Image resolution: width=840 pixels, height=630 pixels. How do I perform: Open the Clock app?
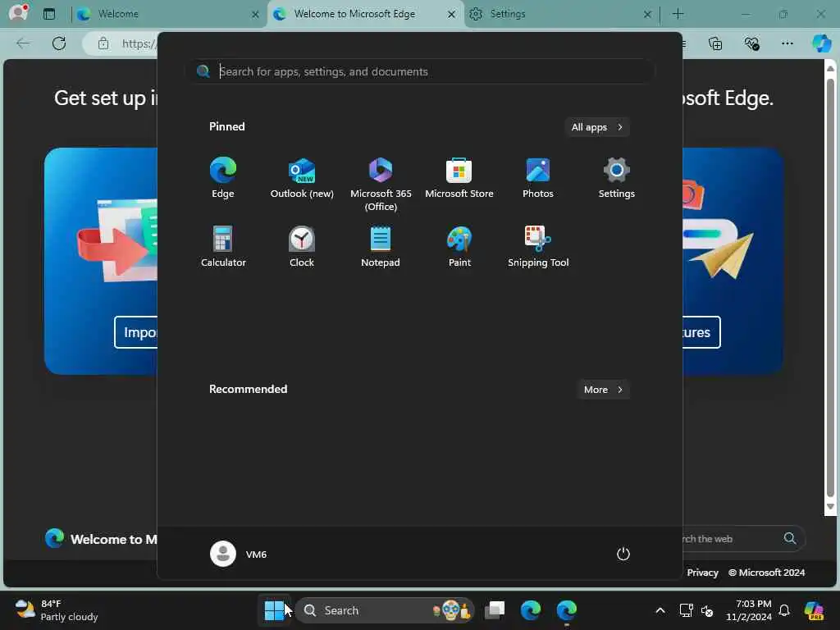pyautogui.click(x=302, y=247)
